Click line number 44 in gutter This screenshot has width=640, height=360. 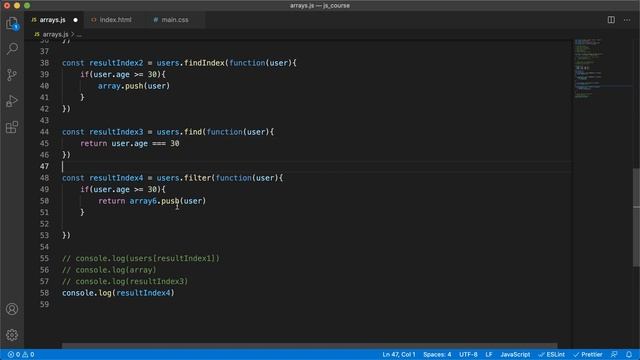tap(44, 132)
